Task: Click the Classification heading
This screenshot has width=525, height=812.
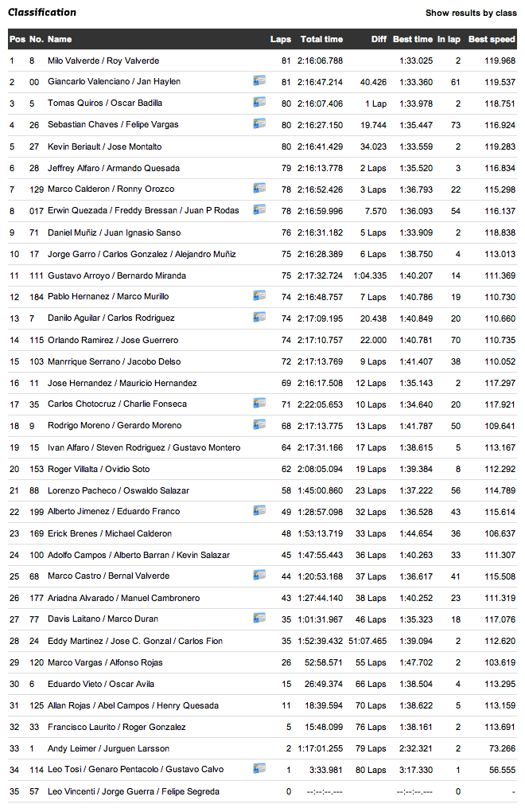Action: click(x=42, y=12)
